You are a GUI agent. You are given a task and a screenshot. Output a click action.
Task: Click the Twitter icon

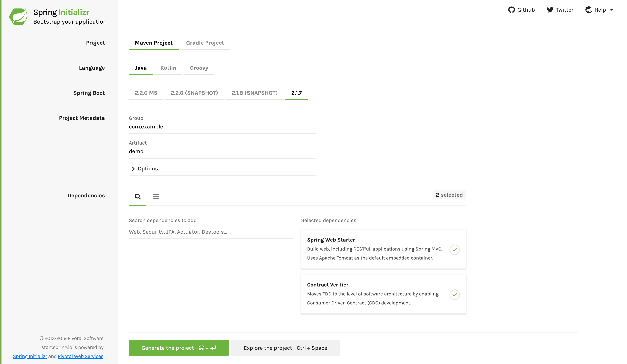click(x=550, y=10)
